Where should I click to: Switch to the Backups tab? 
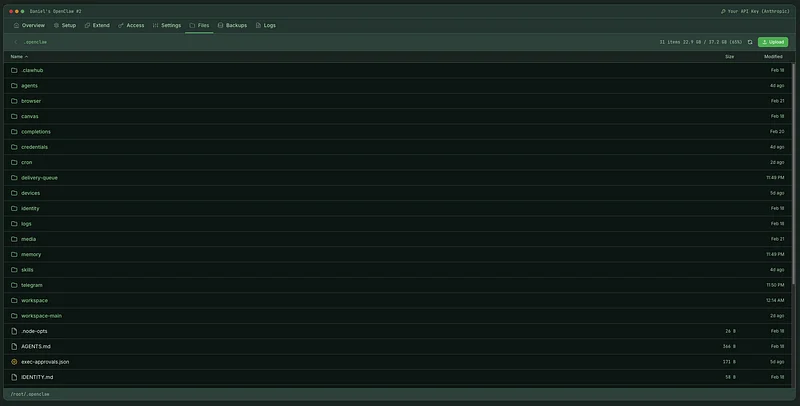tap(232, 26)
